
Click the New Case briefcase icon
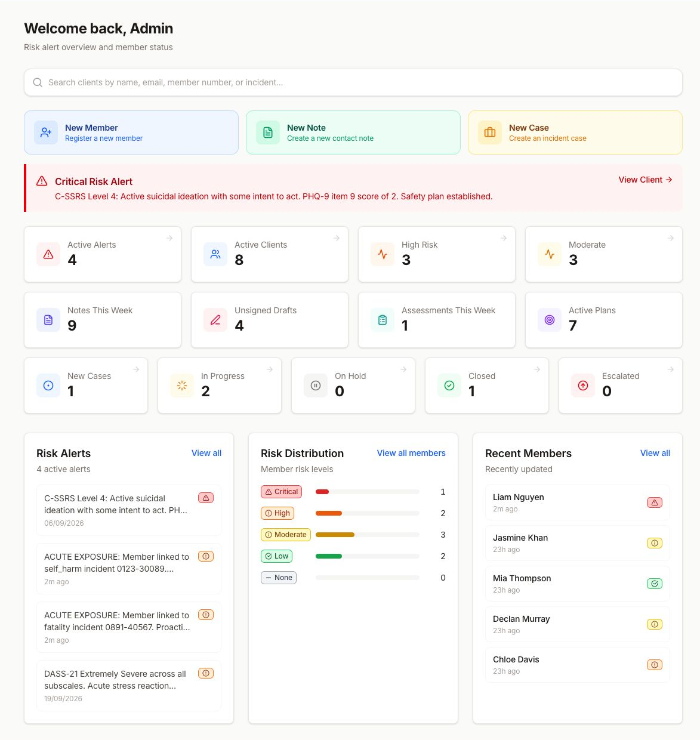(x=490, y=132)
